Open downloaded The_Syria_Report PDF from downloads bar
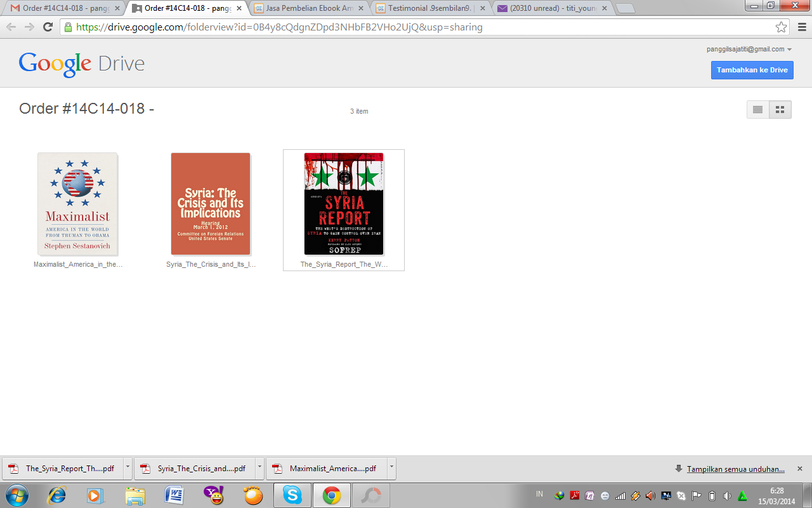The width and height of the screenshot is (812, 508). pos(62,469)
